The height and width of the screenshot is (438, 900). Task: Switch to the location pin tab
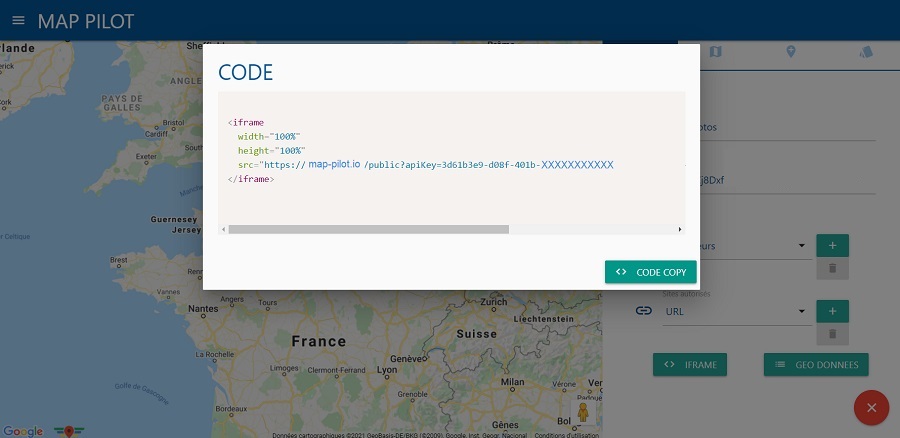[791, 52]
